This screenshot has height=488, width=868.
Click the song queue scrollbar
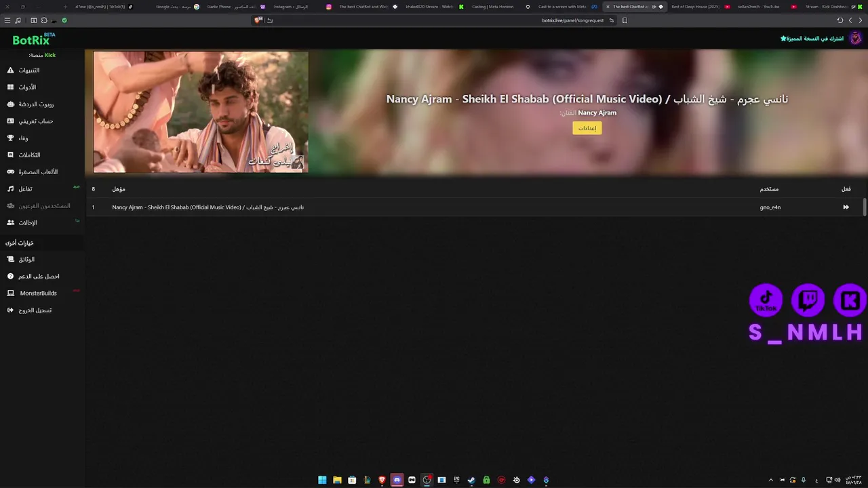[x=865, y=207]
